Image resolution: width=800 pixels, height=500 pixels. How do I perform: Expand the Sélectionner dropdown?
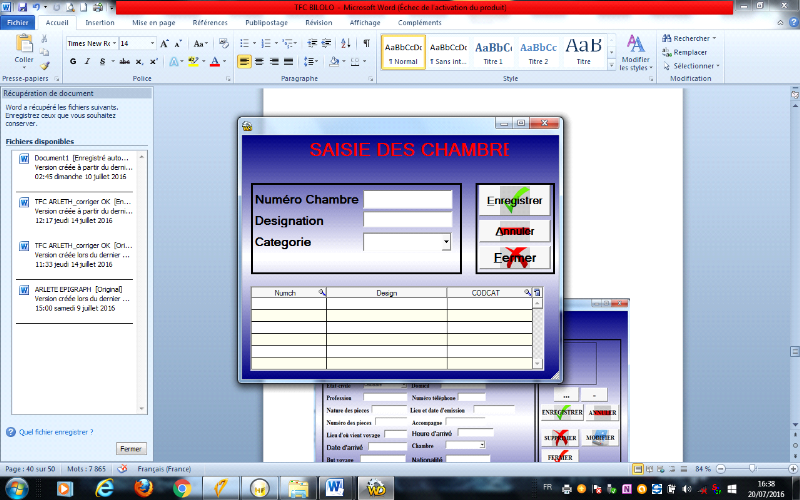pyautogui.click(x=718, y=66)
